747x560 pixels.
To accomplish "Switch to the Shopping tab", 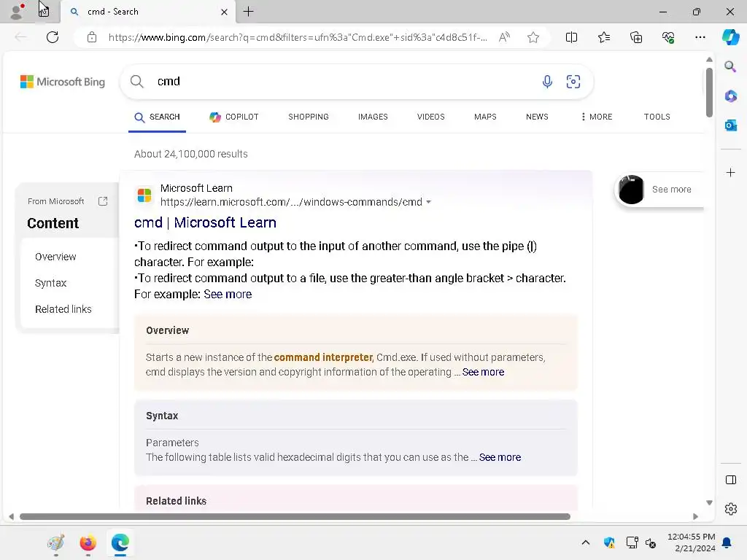I will [x=309, y=117].
